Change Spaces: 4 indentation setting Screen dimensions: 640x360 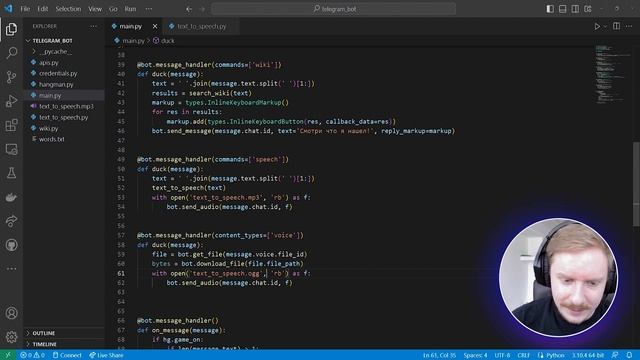pos(475,355)
